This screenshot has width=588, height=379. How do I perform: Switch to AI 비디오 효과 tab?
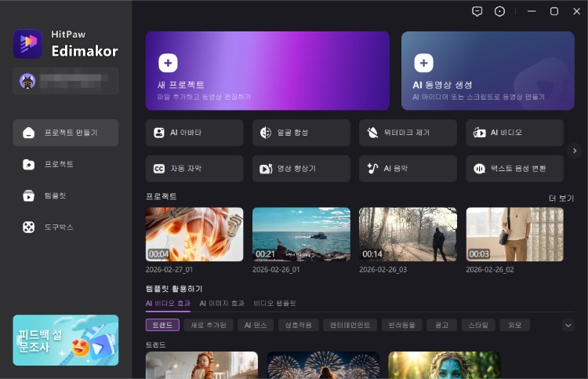coord(168,304)
